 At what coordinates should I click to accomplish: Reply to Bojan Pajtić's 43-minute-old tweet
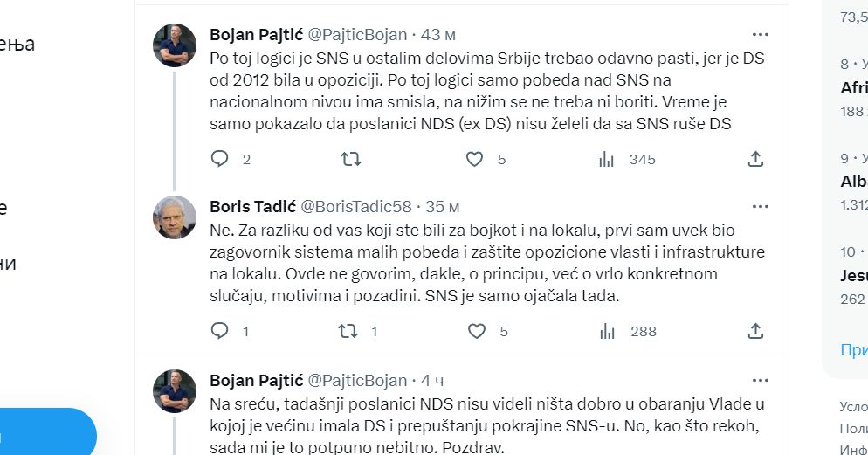[220, 159]
